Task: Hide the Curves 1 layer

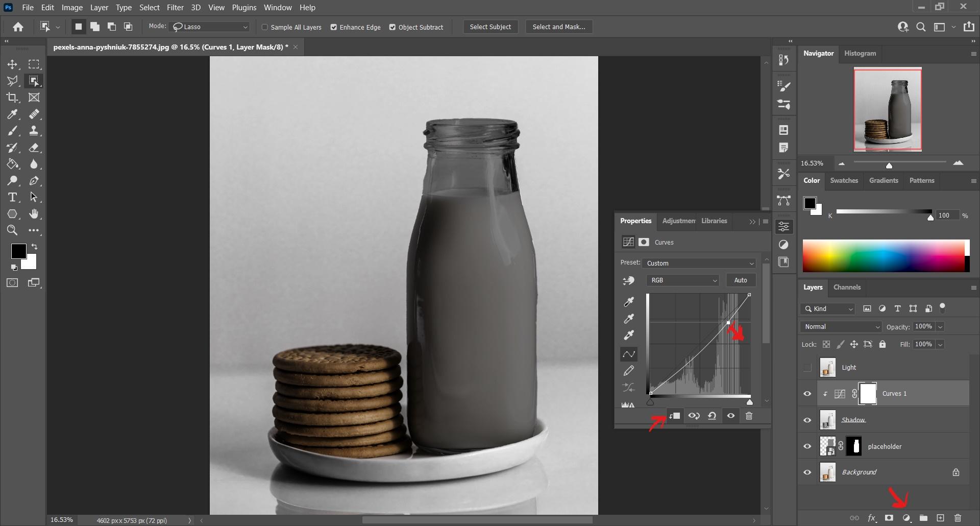Action: (x=807, y=394)
